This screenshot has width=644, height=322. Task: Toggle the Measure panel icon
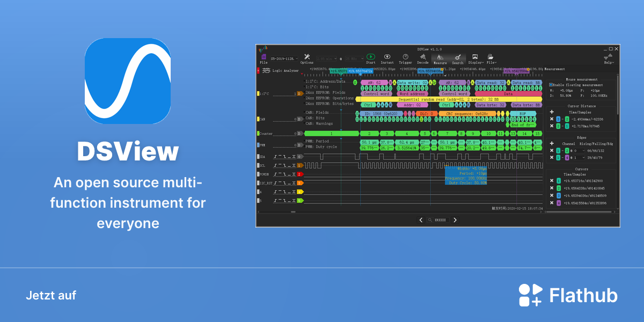440,56
